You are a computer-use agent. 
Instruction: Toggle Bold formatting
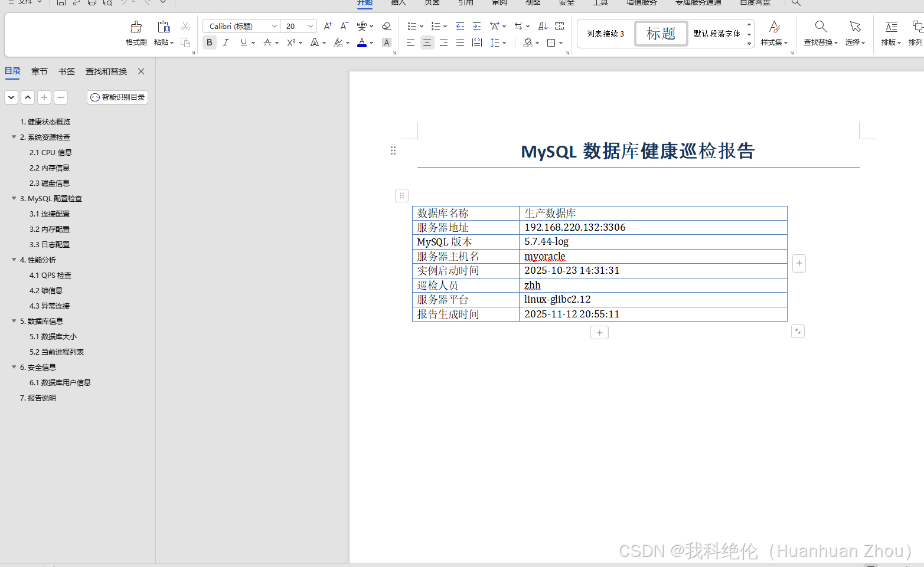[x=209, y=42]
